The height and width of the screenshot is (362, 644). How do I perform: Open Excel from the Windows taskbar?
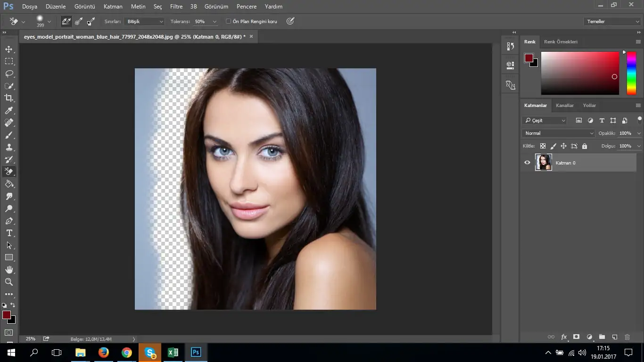(173, 352)
